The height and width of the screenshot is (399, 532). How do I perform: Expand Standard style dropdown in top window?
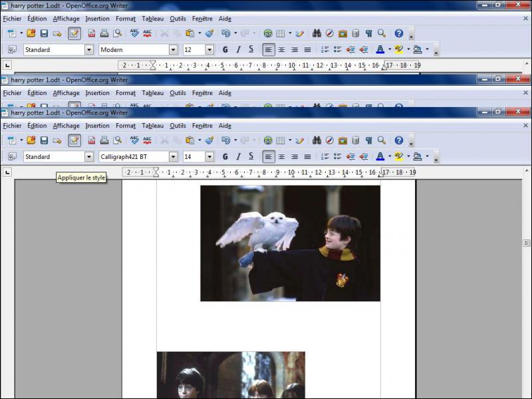[x=89, y=50]
